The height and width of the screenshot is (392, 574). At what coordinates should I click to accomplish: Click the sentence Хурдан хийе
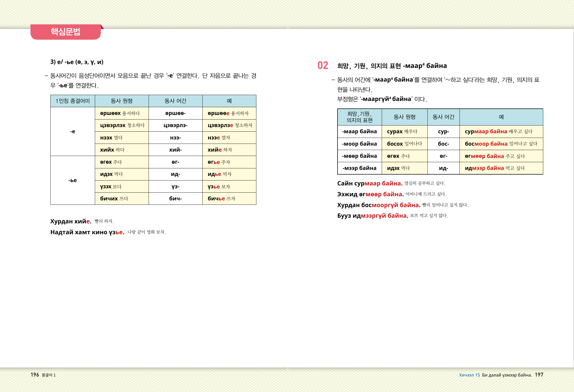pyautogui.click(x=71, y=221)
